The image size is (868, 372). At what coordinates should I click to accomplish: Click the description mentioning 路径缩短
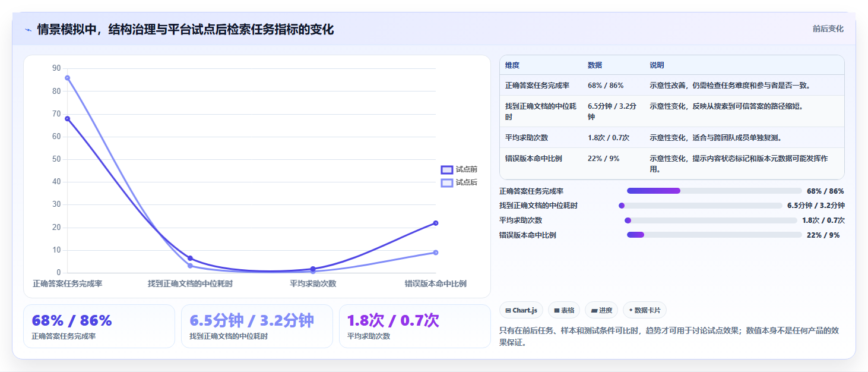727,106
